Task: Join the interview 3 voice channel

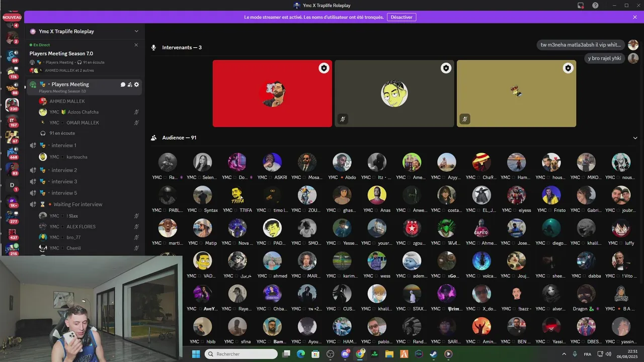Action: (x=84, y=182)
